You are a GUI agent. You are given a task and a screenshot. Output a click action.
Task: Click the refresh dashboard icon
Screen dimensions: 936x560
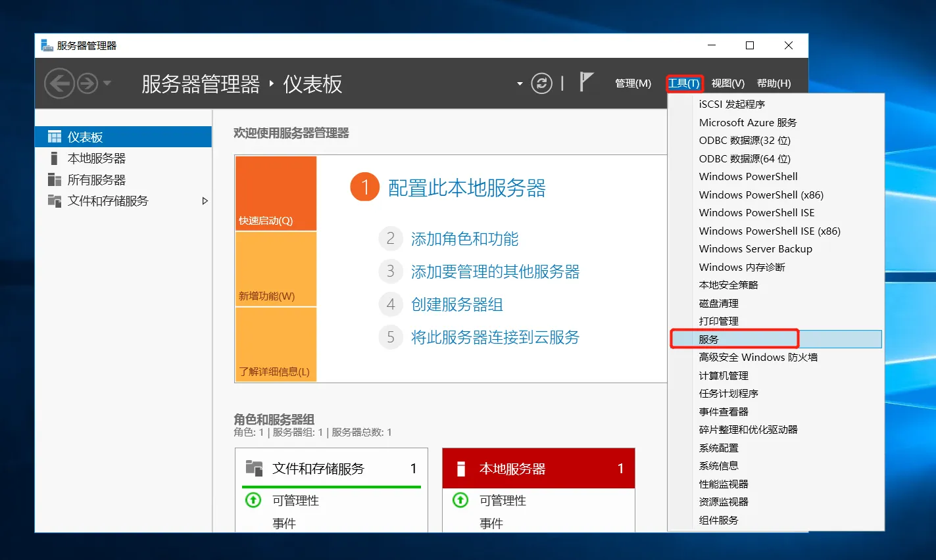pyautogui.click(x=541, y=83)
